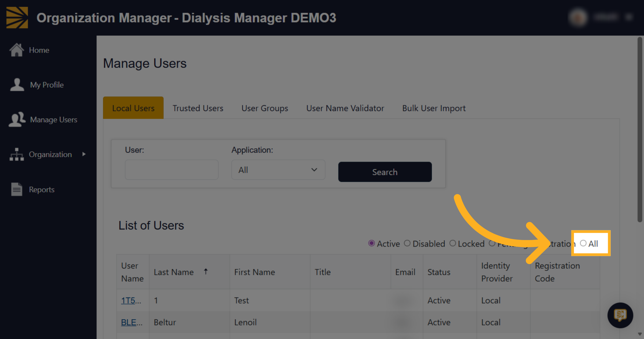Image resolution: width=644 pixels, height=339 pixels.
Task: Click the vertical page scrollbar
Action: pos(640,130)
